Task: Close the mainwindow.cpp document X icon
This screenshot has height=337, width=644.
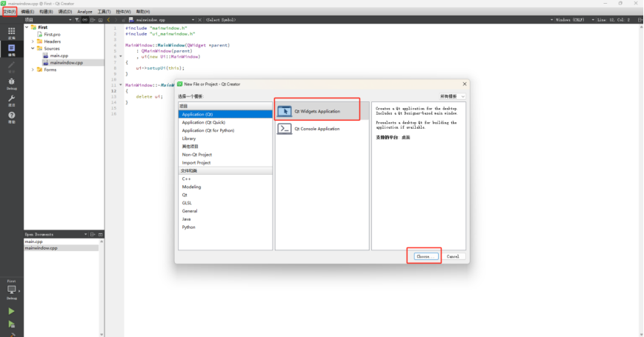Action: (x=200, y=20)
